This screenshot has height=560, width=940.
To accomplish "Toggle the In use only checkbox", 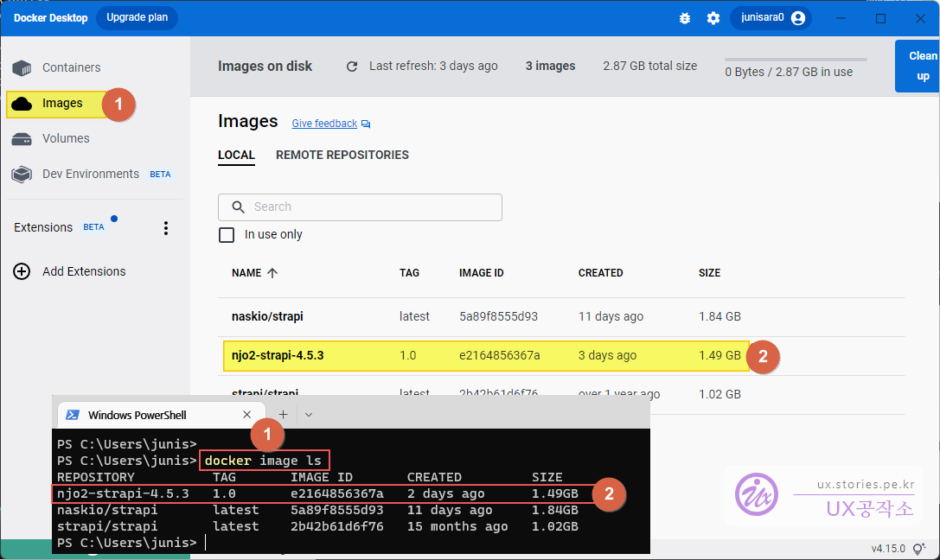I will 227,235.
